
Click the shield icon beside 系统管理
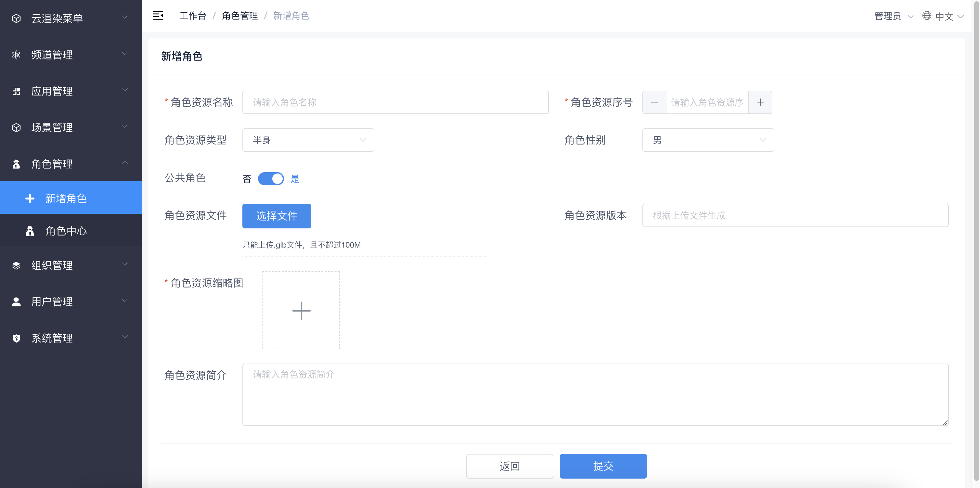[16, 338]
